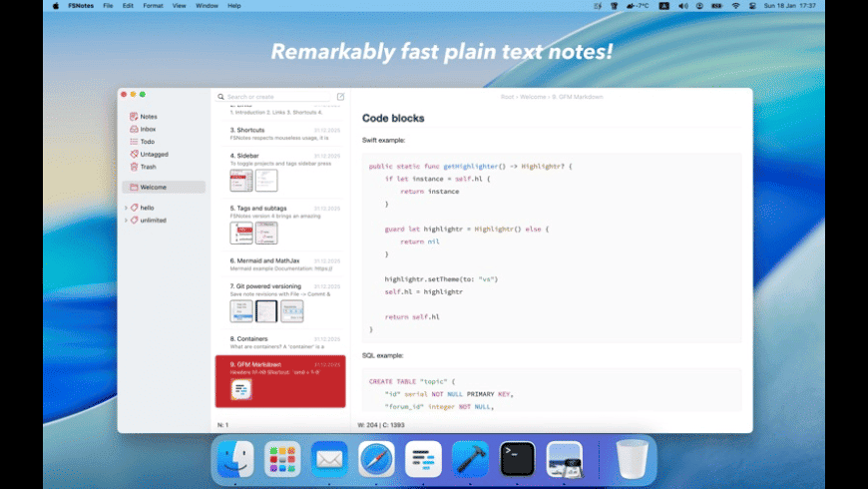Select the 9. GFM Markdown note
The image size is (868, 489).
coord(280,381)
